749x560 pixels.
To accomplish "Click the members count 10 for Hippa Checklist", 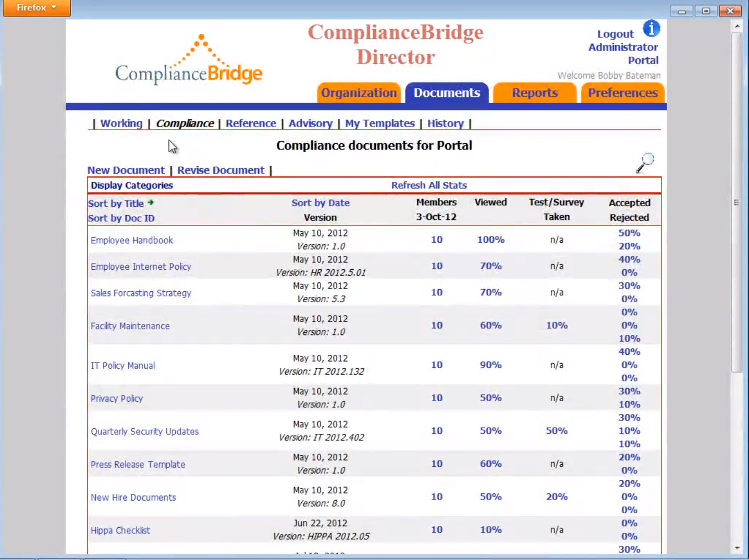I will pyautogui.click(x=437, y=529).
